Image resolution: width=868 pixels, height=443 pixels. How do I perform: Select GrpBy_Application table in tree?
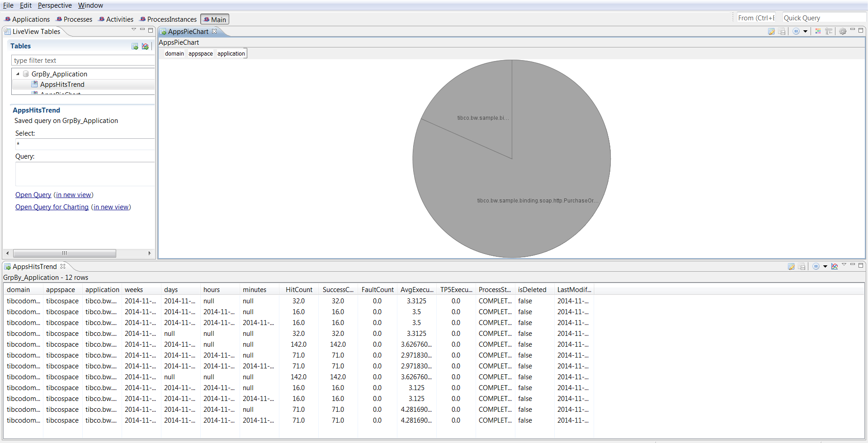tap(59, 74)
